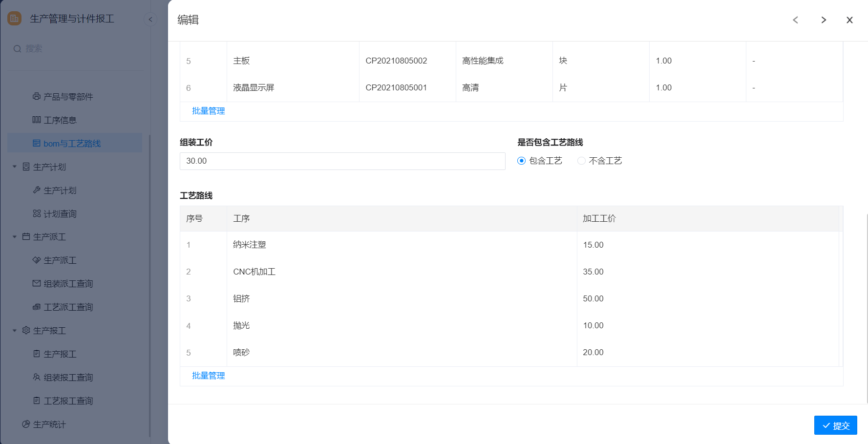The height and width of the screenshot is (444, 868).
Task: Click the 50.00 price cell
Action: [x=708, y=298]
